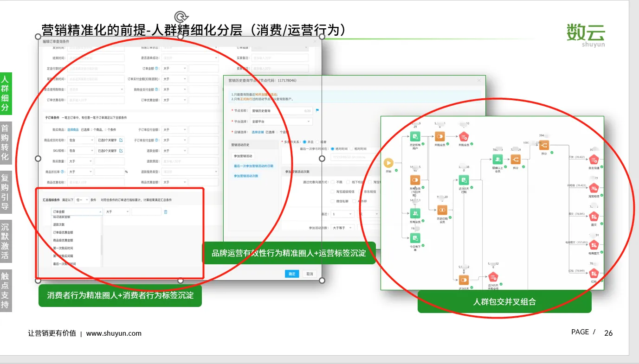Select the 电商图文 red node

tap(594, 245)
